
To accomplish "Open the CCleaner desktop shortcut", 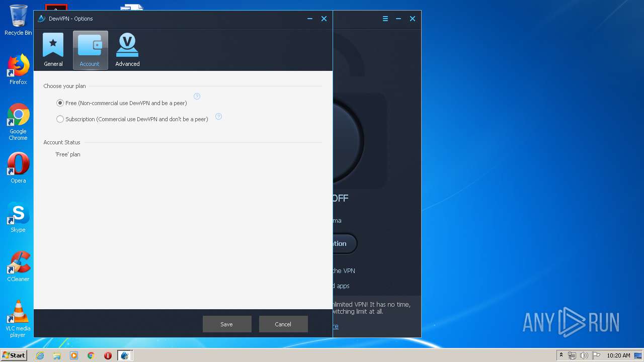I will click(18, 266).
